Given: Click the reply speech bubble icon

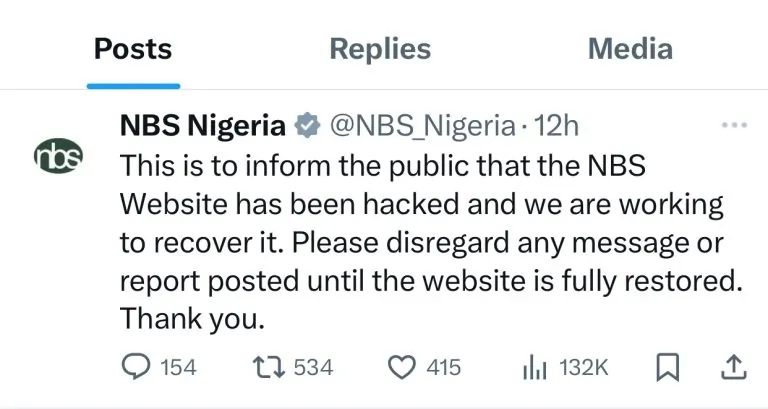Looking at the screenshot, I should [x=135, y=368].
